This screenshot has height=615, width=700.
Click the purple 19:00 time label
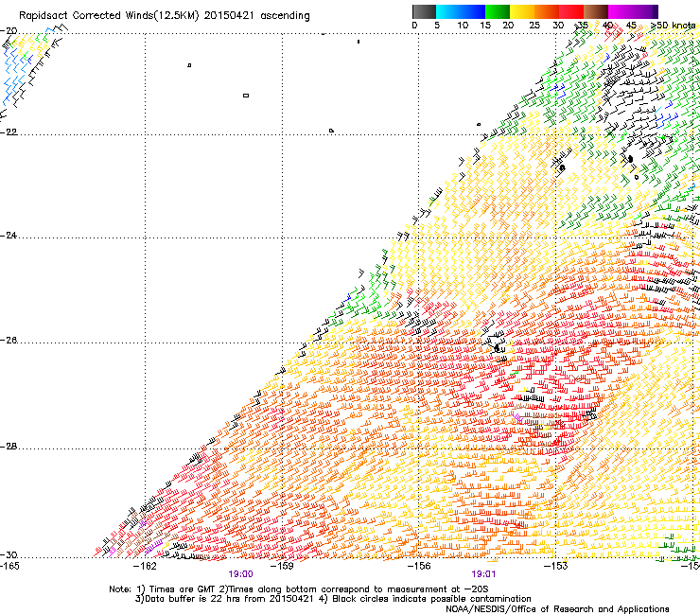coord(240,574)
